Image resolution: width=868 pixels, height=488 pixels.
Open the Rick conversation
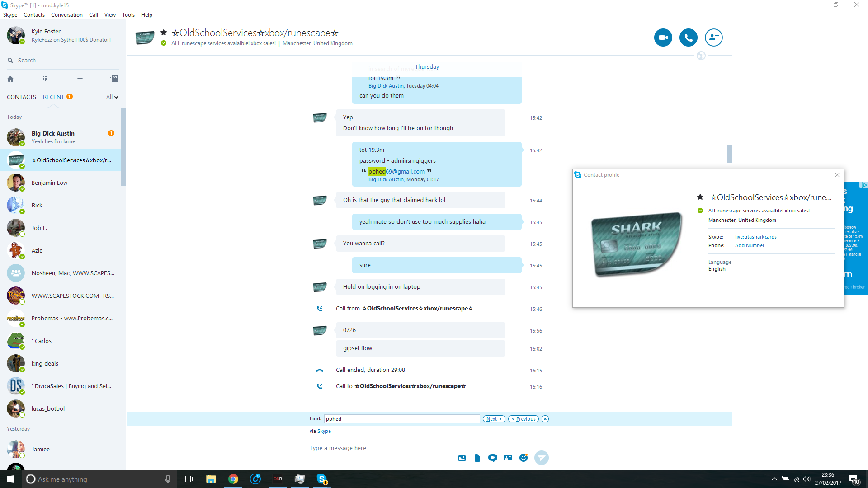tap(61, 205)
